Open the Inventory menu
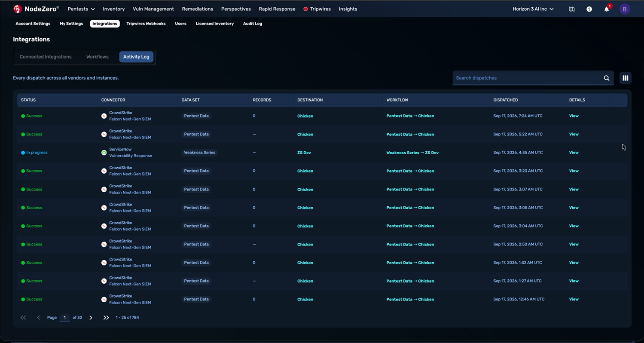644x343 pixels. (114, 9)
